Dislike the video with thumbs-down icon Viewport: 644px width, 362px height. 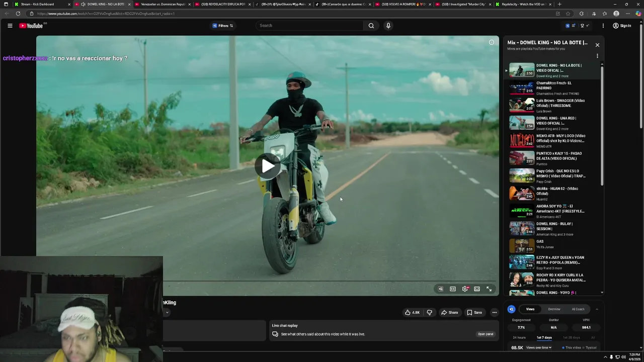(429, 312)
